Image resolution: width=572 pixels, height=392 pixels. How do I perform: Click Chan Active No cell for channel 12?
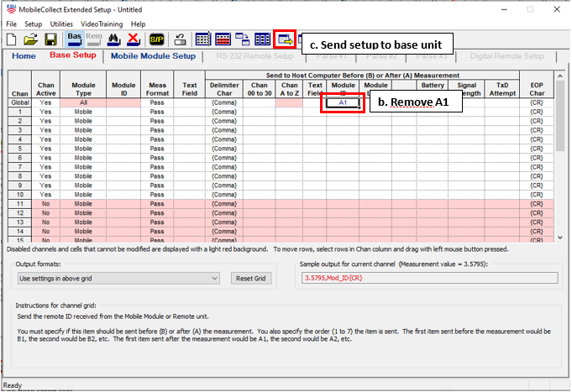coord(46,213)
